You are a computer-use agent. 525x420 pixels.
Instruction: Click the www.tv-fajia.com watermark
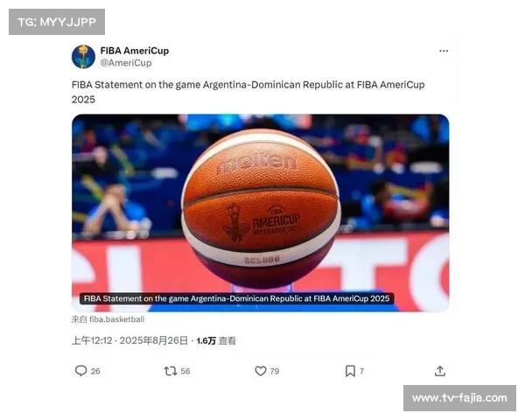(x=459, y=398)
